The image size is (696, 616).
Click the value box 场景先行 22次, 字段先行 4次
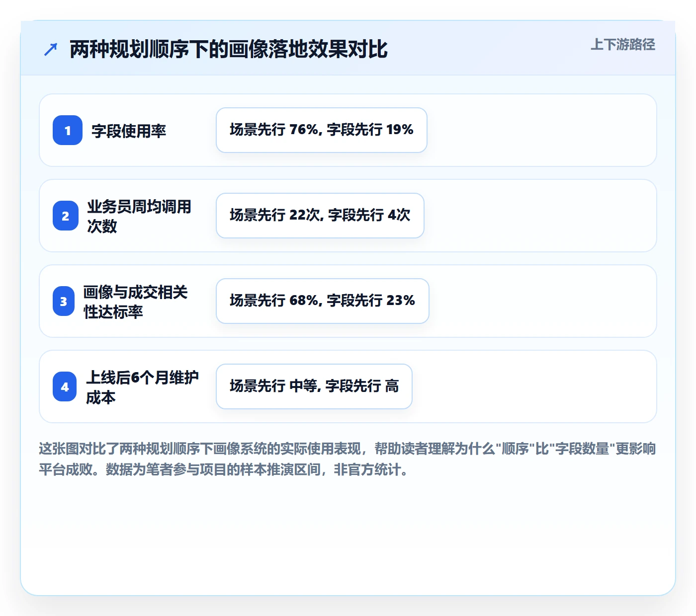tap(320, 216)
